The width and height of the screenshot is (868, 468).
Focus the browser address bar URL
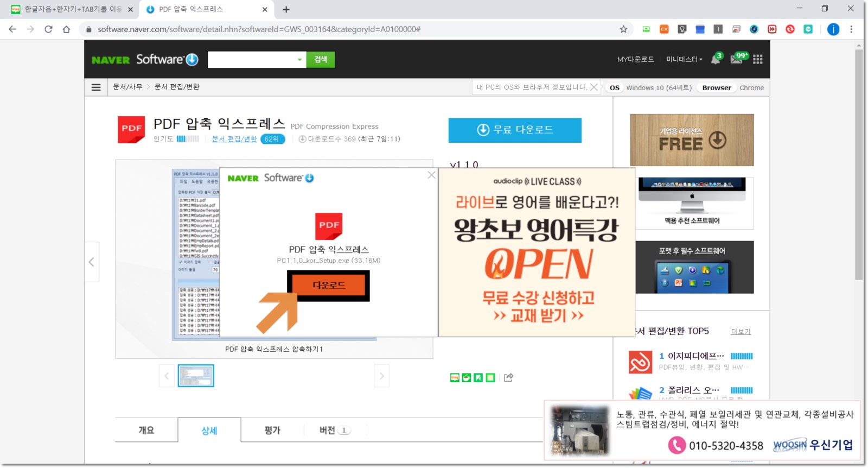[x=259, y=29]
